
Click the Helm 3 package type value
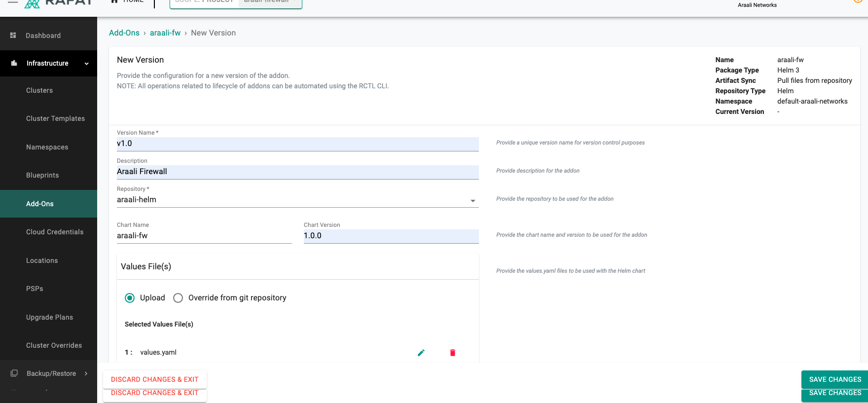pyautogui.click(x=788, y=70)
